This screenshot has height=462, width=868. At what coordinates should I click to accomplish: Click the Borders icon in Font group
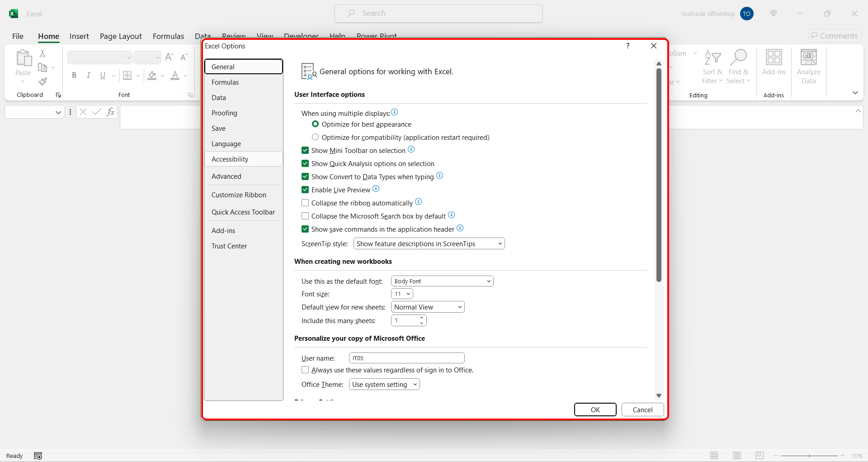coord(127,75)
